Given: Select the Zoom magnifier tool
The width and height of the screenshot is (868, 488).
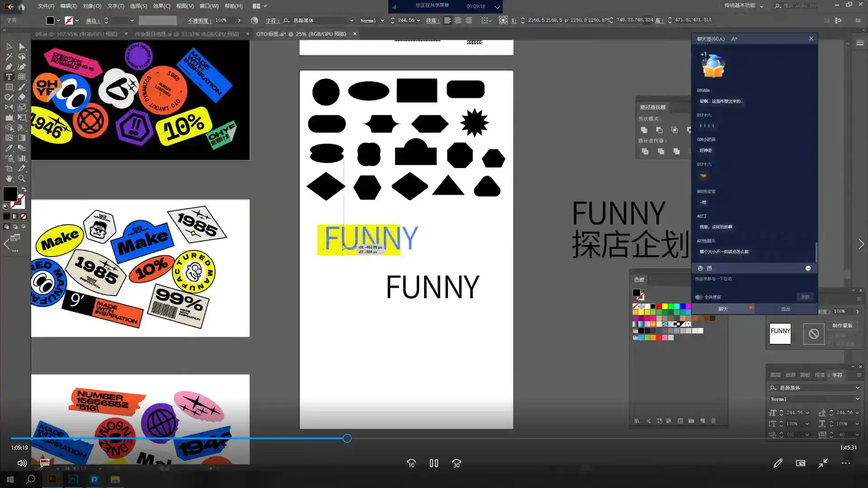Looking at the screenshot, I should click(x=22, y=178).
